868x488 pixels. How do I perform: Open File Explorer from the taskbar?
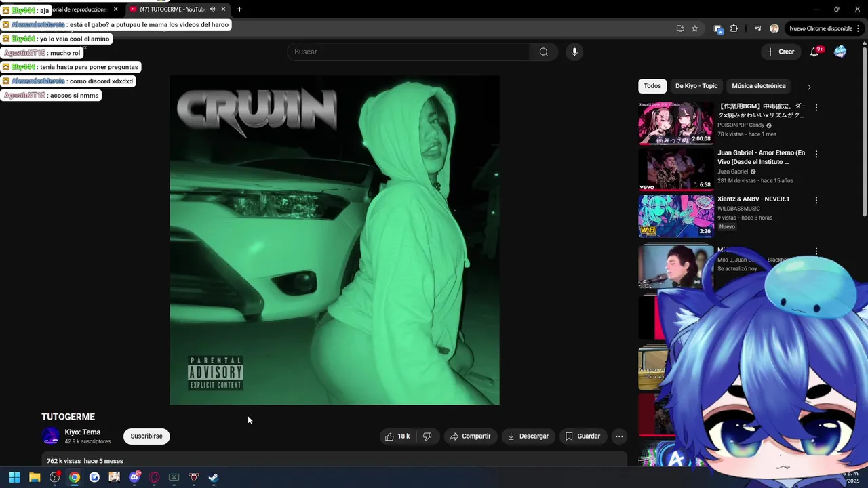pyautogui.click(x=35, y=477)
